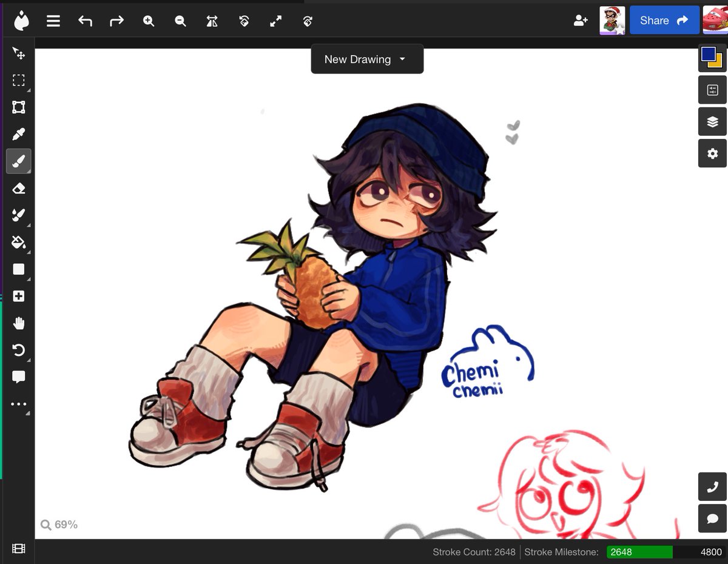Select the Eyedropper tool
The width and height of the screenshot is (728, 564).
(19, 135)
